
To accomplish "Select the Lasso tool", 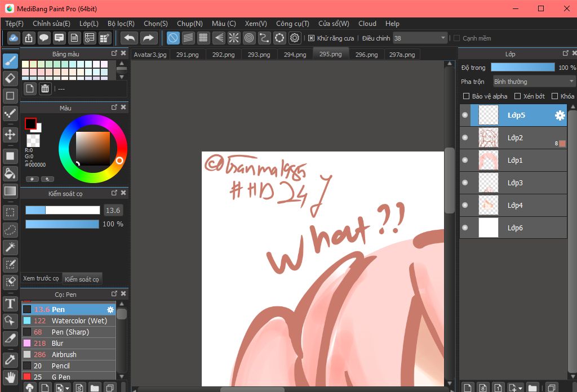I will click(10, 230).
